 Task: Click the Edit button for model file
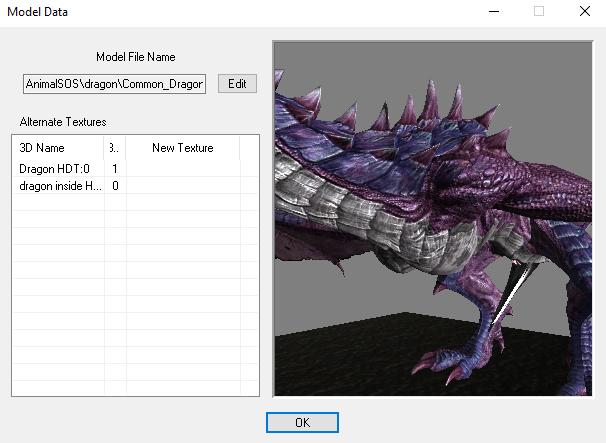(237, 83)
